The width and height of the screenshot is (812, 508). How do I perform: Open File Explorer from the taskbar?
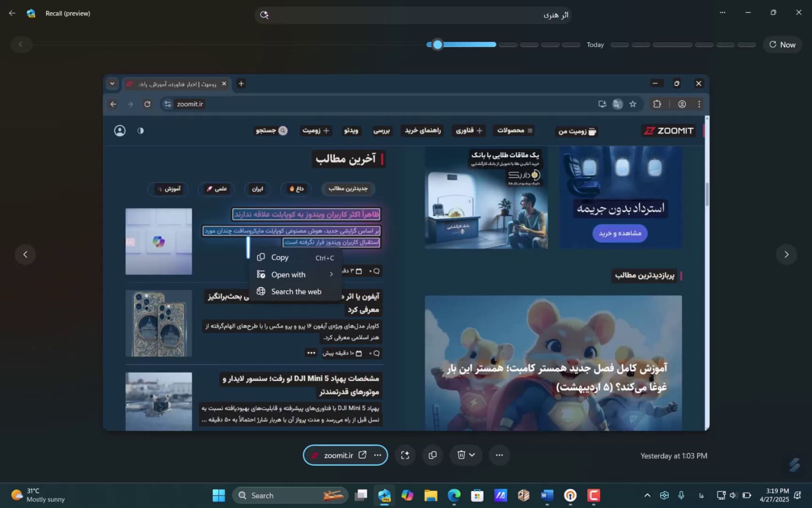coord(431,495)
